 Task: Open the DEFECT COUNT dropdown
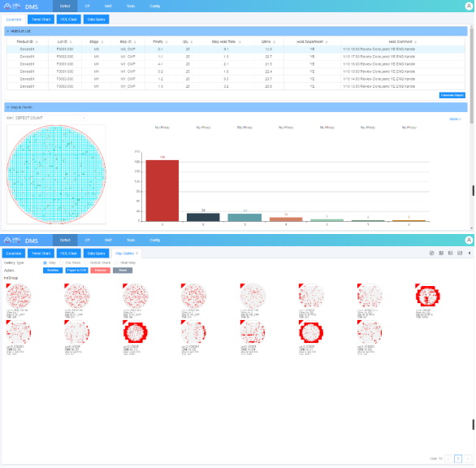click(46, 118)
